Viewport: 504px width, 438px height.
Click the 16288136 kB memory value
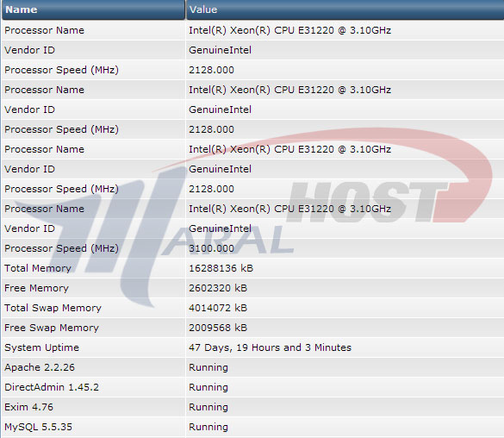pos(221,268)
